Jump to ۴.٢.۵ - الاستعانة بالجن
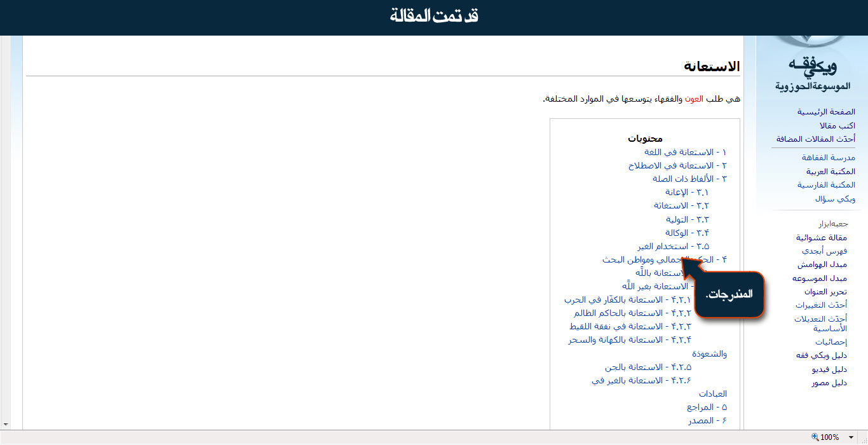 (x=648, y=367)
